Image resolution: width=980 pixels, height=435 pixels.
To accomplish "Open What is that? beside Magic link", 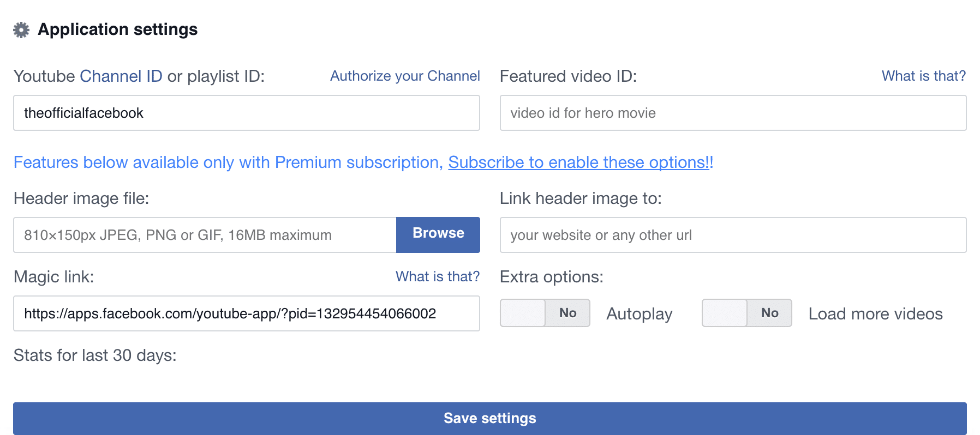I will [438, 277].
